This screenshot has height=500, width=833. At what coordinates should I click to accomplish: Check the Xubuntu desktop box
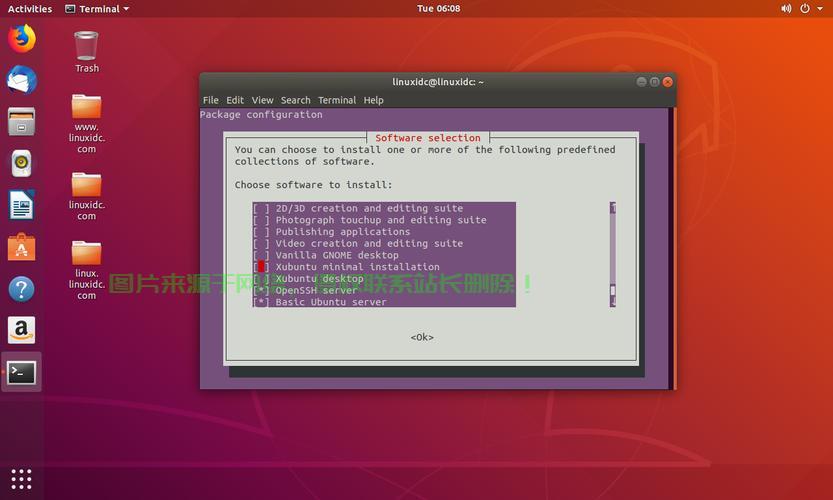point(261,278)
